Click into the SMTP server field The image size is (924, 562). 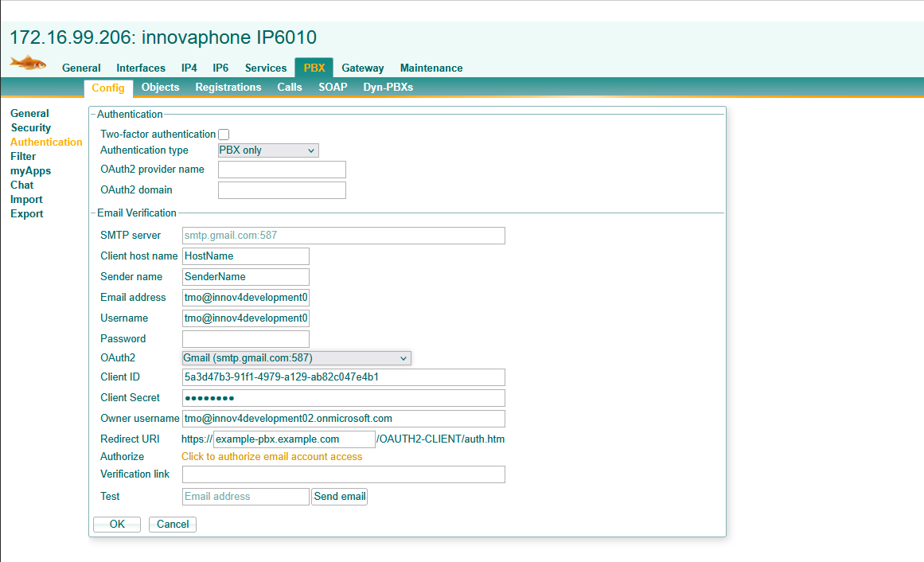[343, 236]
